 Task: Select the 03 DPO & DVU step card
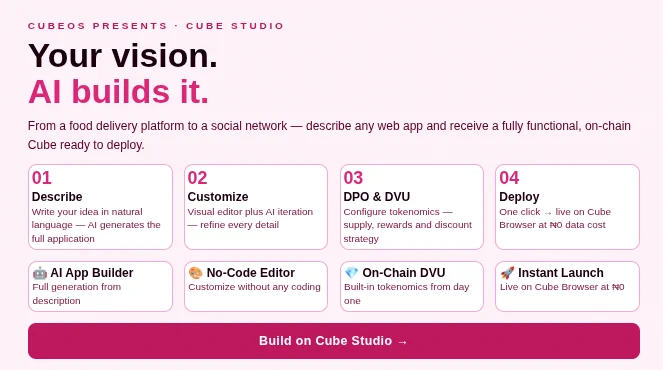tap(411, 207)
